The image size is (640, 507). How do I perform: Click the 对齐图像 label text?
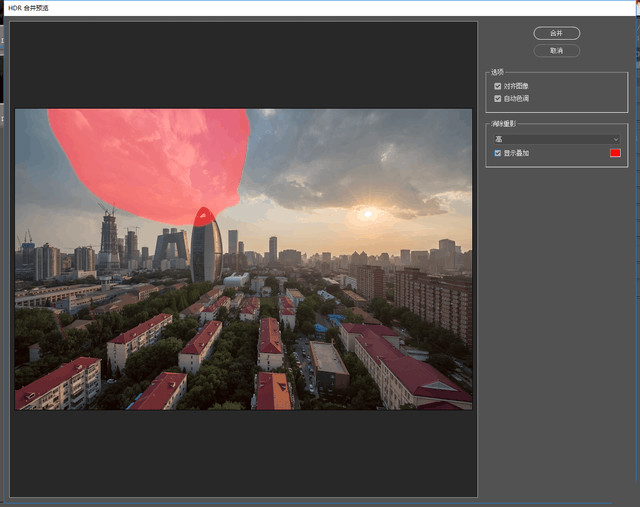(x=517, y=86)
